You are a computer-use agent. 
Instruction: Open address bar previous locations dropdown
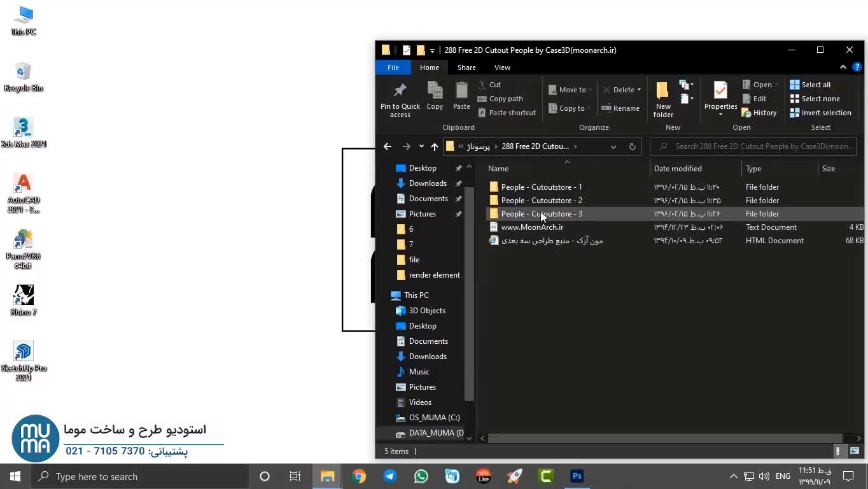tap(613, 146)
